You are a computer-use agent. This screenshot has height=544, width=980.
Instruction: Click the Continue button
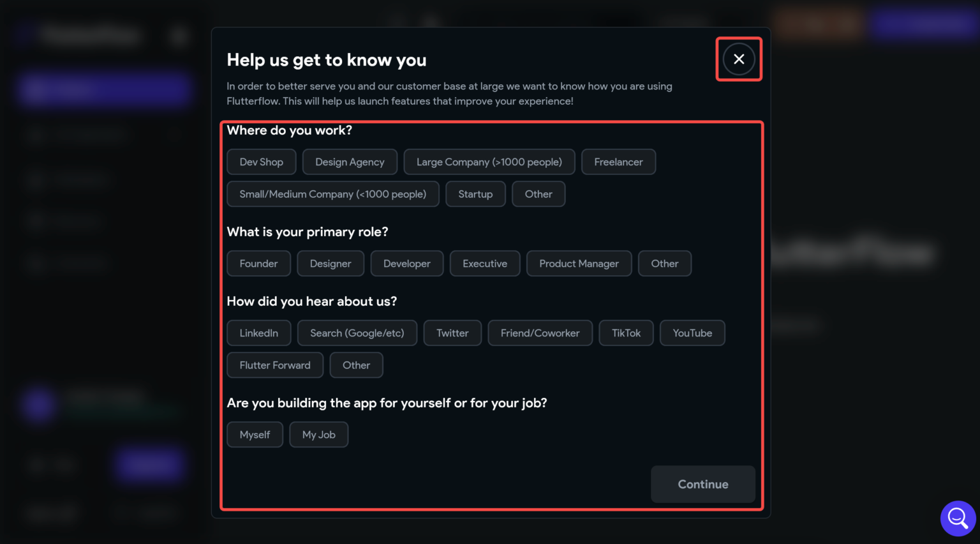point(703,485)
